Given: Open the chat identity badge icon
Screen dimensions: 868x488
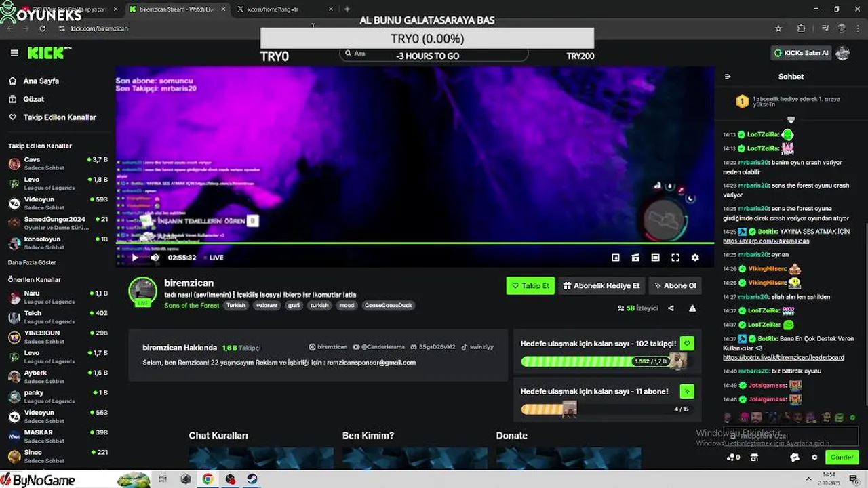Looking at the screenshot, I should tap(795, 457).
